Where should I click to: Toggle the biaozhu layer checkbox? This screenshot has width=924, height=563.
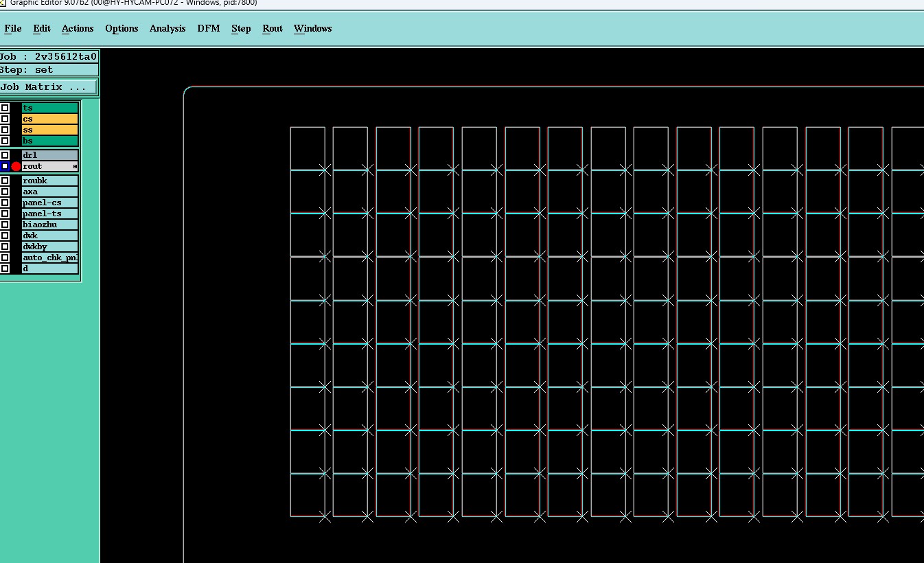click(x=5, y=225)
